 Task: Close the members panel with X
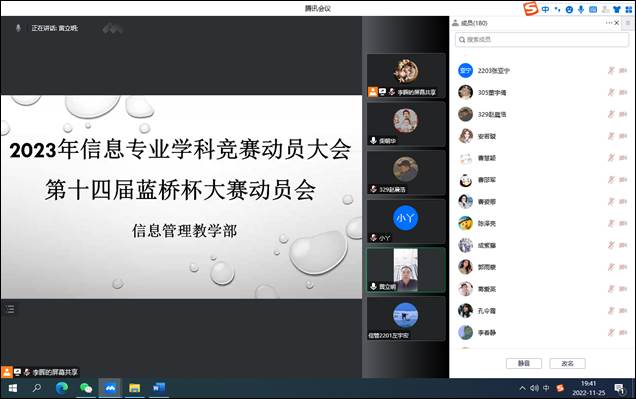(617, 23)
